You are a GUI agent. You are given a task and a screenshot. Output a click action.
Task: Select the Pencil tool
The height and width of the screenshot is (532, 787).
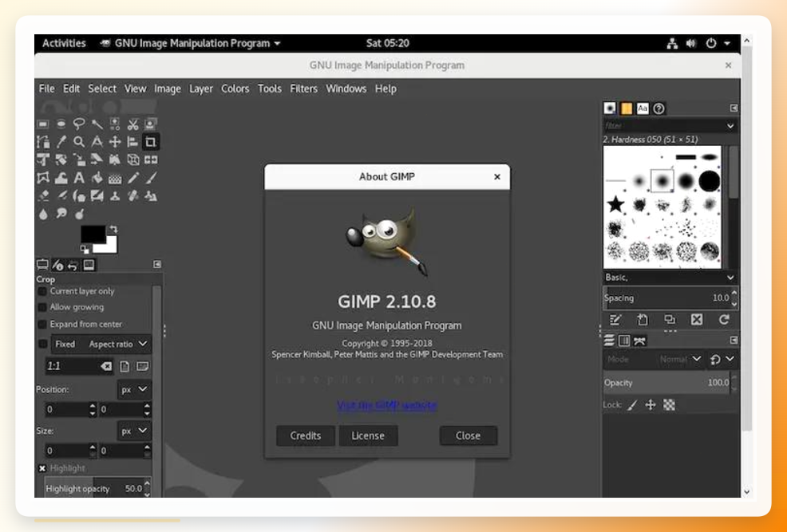click(132, 178)
